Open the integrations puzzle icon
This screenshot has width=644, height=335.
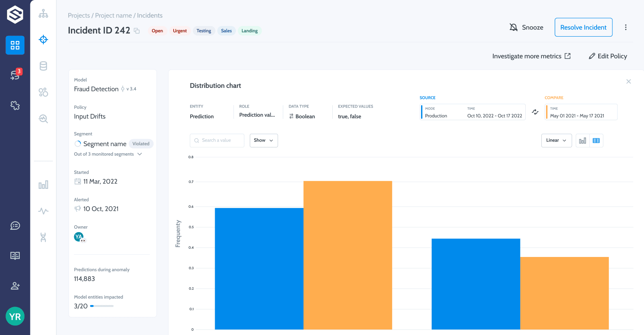15,105
